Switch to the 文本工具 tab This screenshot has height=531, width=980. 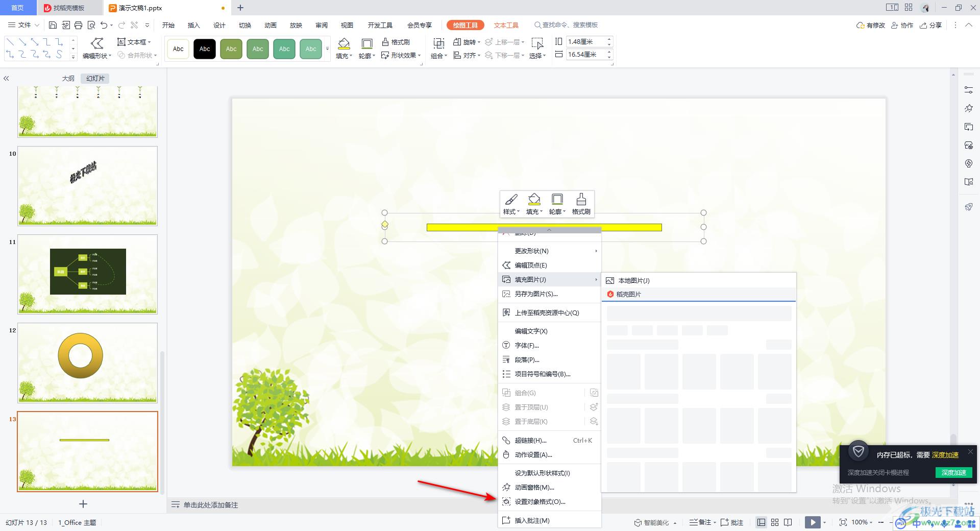click(x=506, y=25)
